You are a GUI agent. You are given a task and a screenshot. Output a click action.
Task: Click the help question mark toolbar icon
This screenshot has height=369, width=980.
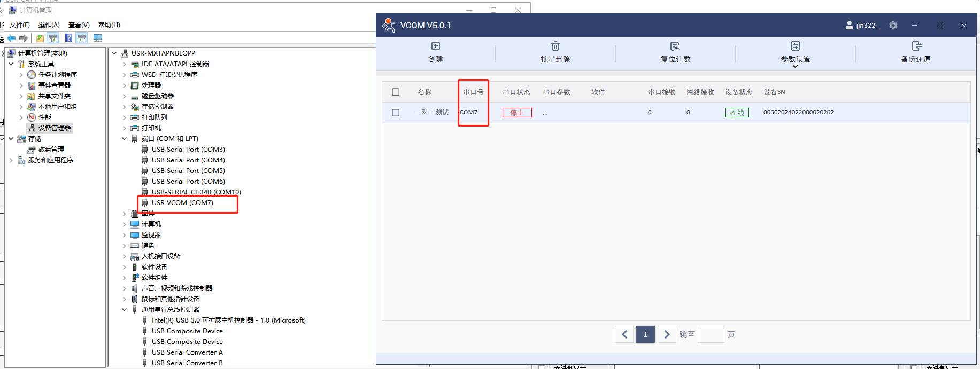click(68, 38)
